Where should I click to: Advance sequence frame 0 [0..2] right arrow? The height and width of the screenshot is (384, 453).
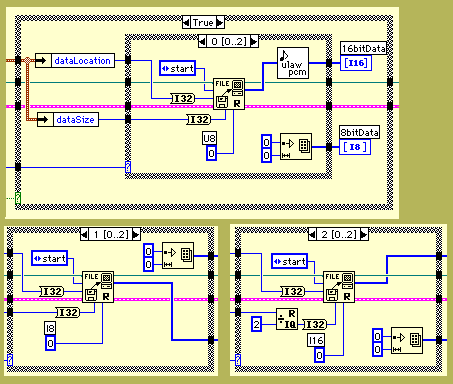click(x=254, y=42)
